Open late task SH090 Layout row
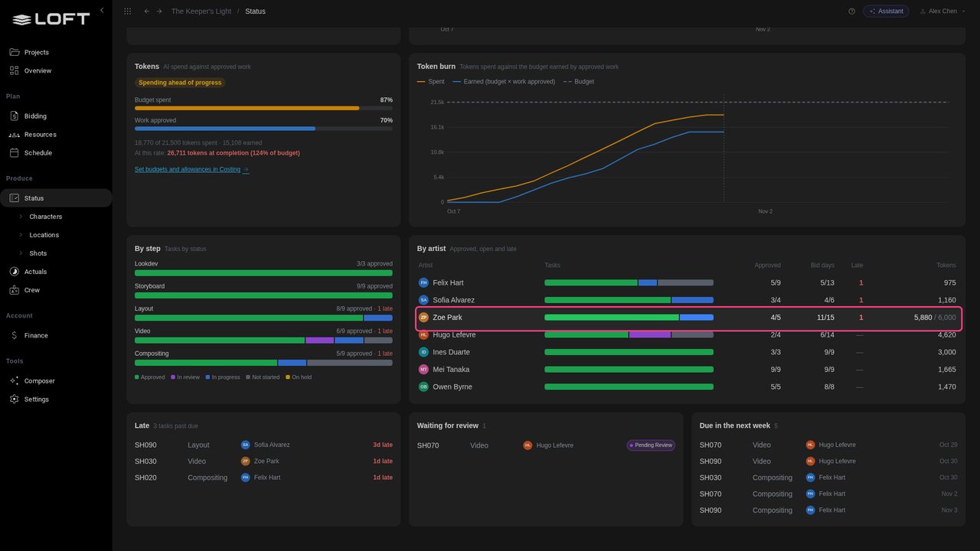This screenshot has height=551, width=980. pyautogui.click(x=263, y=445)
